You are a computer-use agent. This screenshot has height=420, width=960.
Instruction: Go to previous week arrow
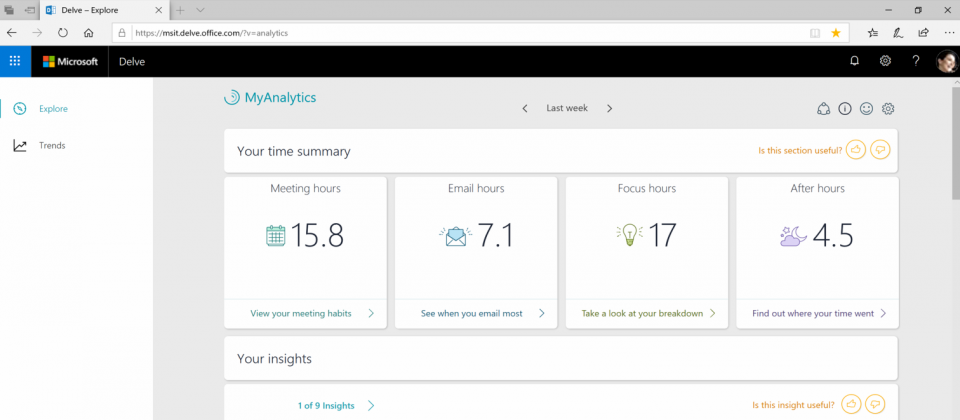pos(525,108)
